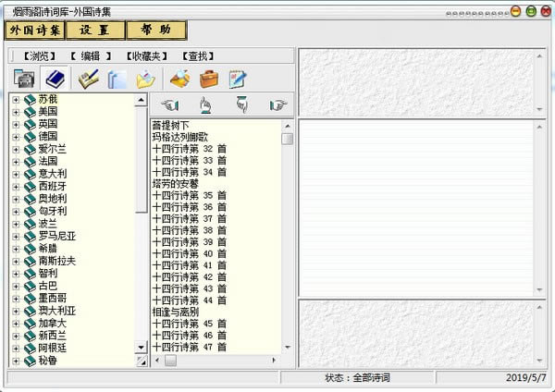Click the blue book icon in toolbar
555x392 pixels.
tap(55, 79)
